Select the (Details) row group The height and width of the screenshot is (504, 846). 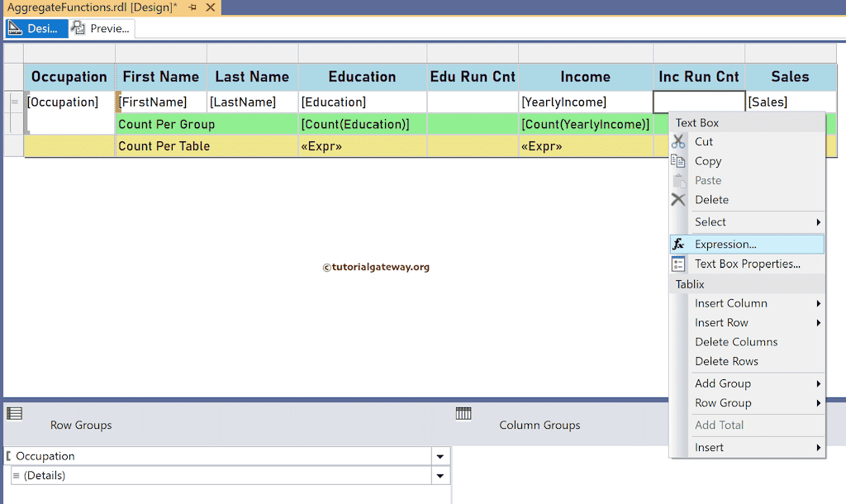pos(221,475)
